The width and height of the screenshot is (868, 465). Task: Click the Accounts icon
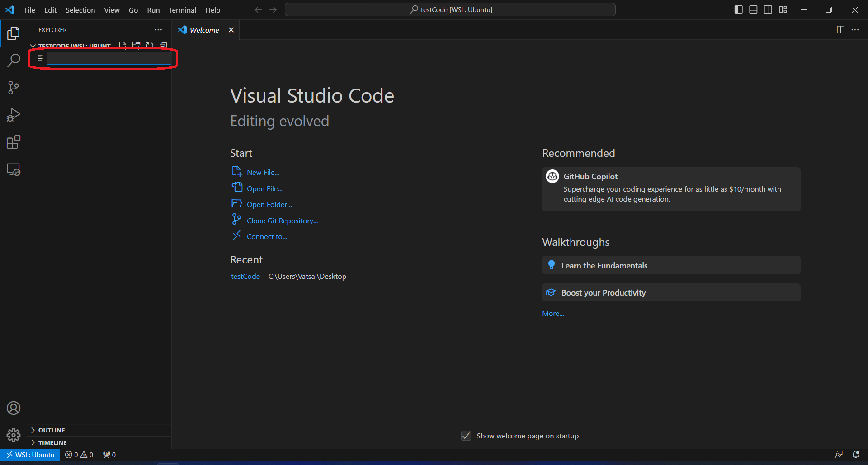(14, 408)
